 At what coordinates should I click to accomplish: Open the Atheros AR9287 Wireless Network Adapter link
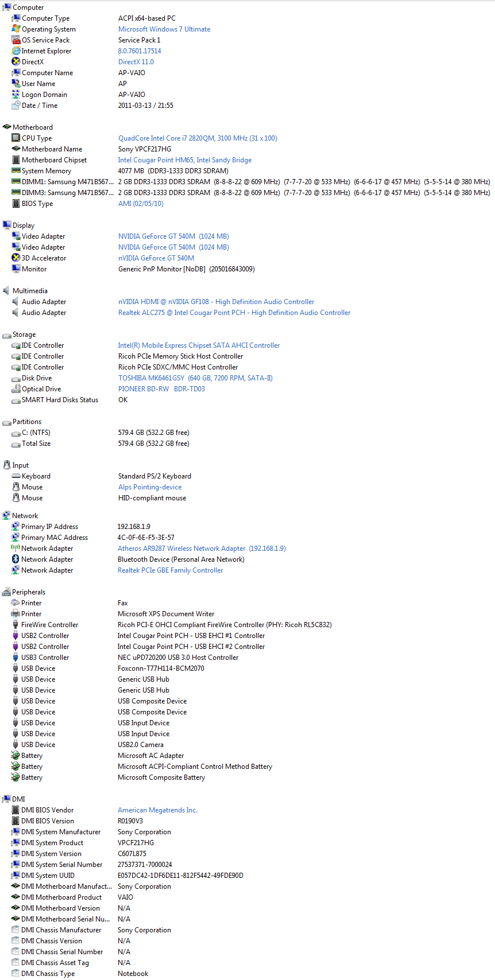tap(202, 549)
